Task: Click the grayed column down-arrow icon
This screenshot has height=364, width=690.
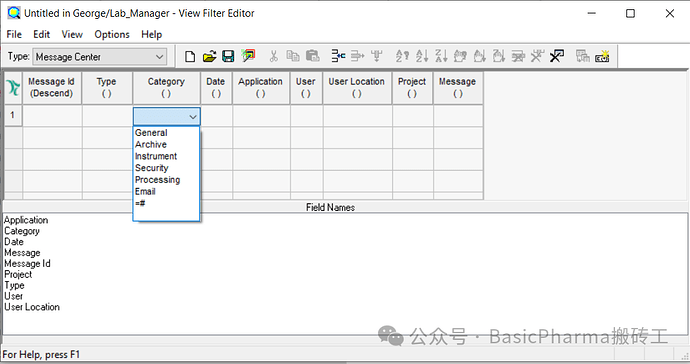Action: (376, 56)
